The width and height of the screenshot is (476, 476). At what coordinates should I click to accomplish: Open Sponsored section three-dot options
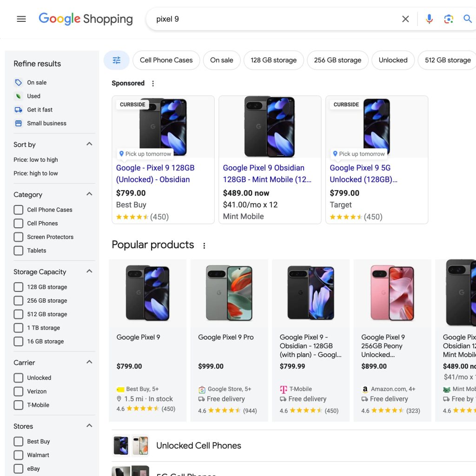(x=153, y=84)
